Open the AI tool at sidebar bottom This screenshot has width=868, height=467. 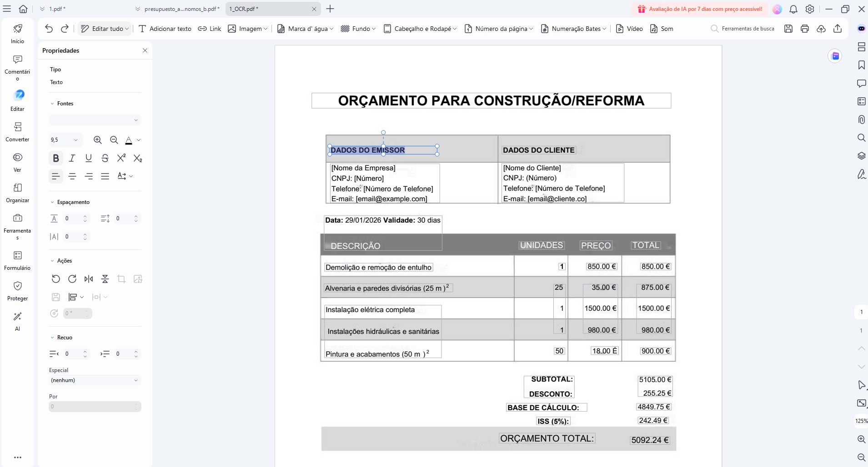pos(17,320)
